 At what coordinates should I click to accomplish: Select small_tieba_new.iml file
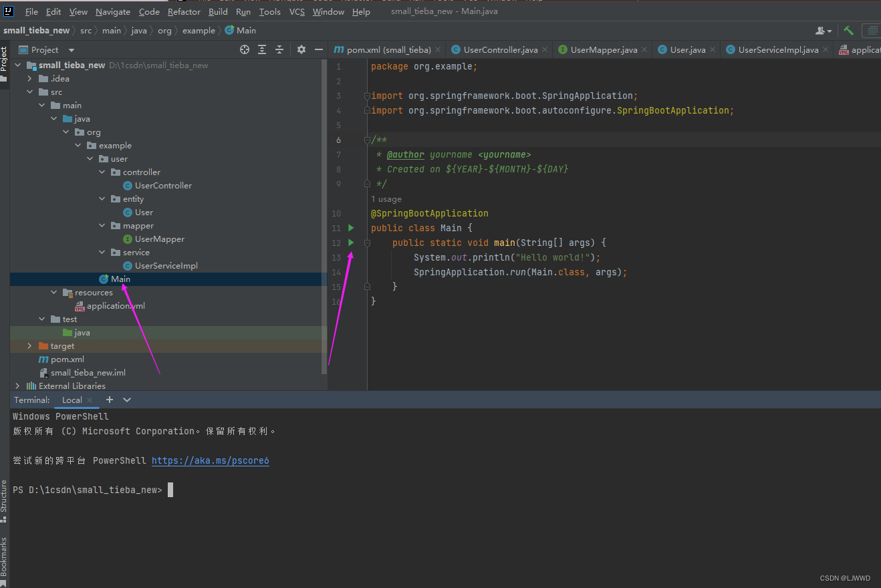click(x=88, y=373)
